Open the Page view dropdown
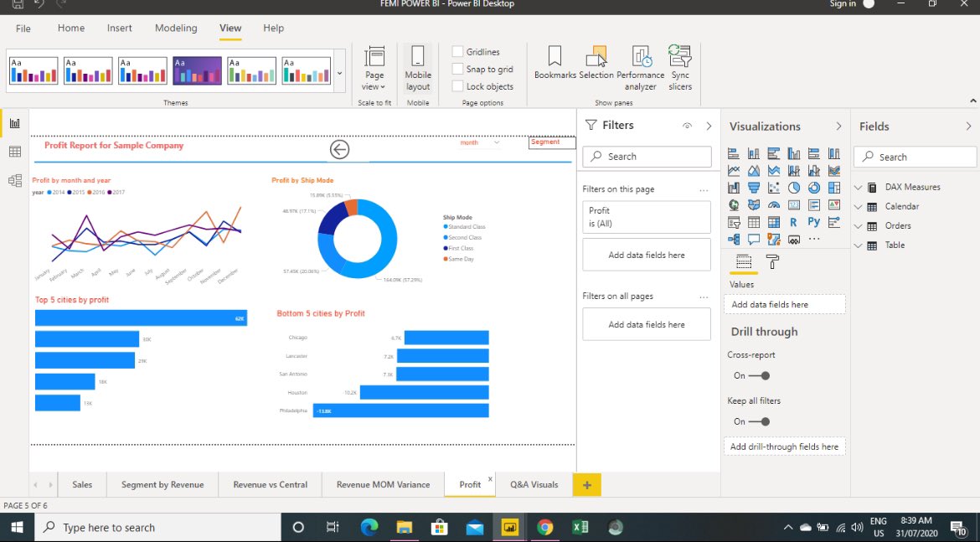980x542 pixels. (x=374, y=70)
